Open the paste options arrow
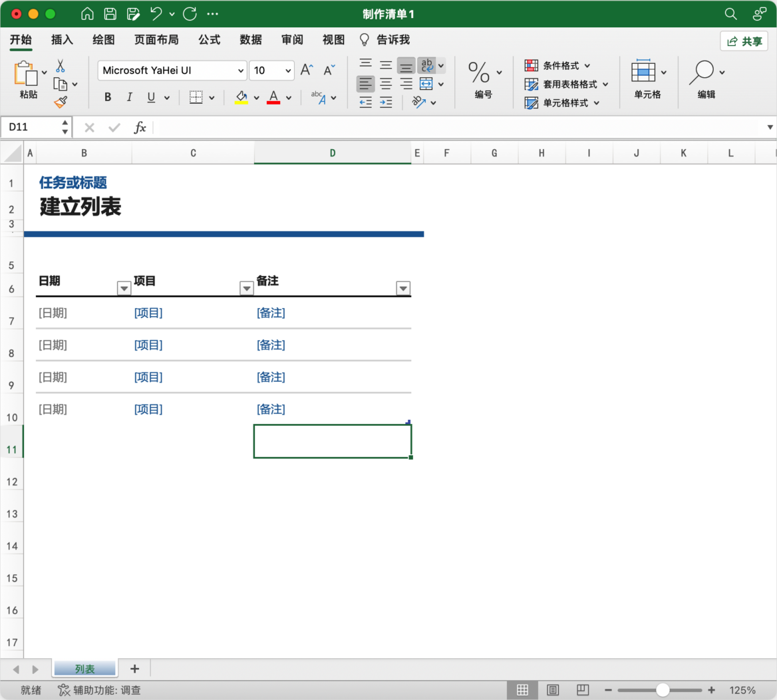This screenshot has height=700, width=777. click(x=45, y=73)
